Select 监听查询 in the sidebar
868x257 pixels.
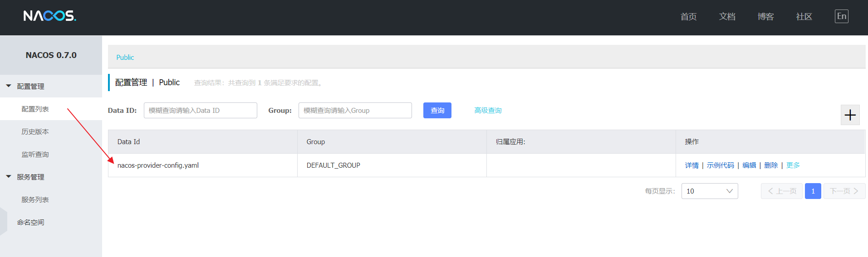tap(35, 154)
